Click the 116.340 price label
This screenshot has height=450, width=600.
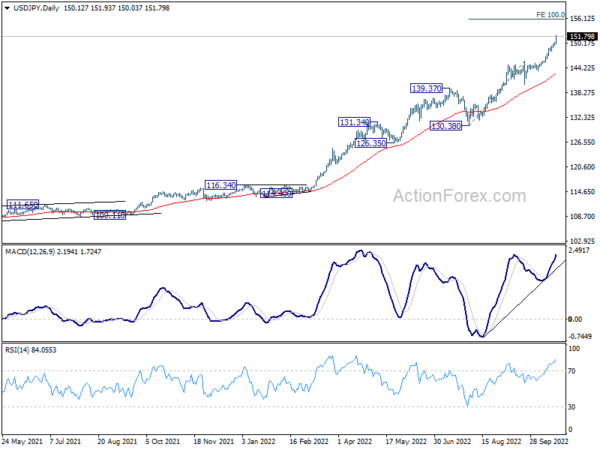tap(221, 185)
